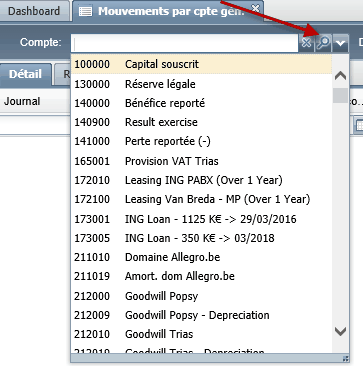Click the Compte input field
363x374 pixels.
(185, 43)
